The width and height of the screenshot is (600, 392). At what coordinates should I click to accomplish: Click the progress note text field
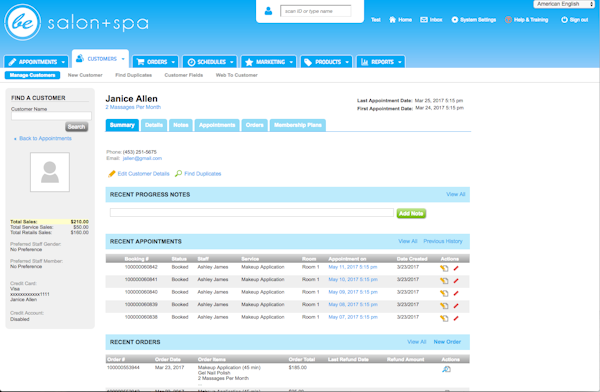pos(251,213)
